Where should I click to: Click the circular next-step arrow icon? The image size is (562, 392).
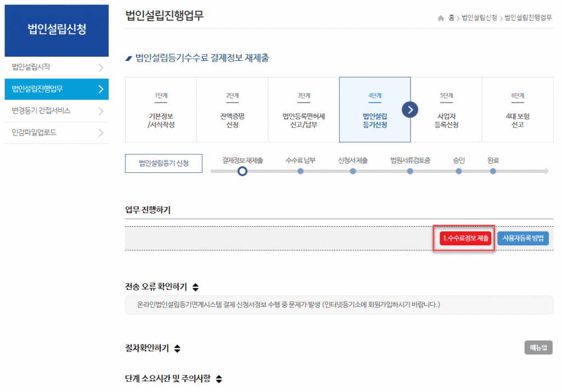[410, 110]
